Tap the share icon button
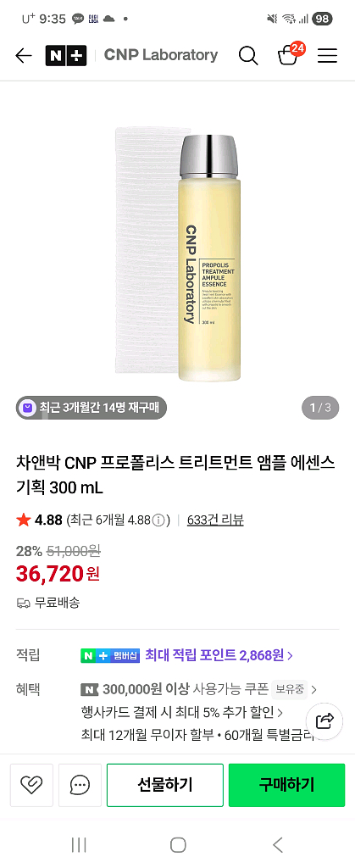Image resolution: width=355 pixels, height=868 pixels. (324, 721)
